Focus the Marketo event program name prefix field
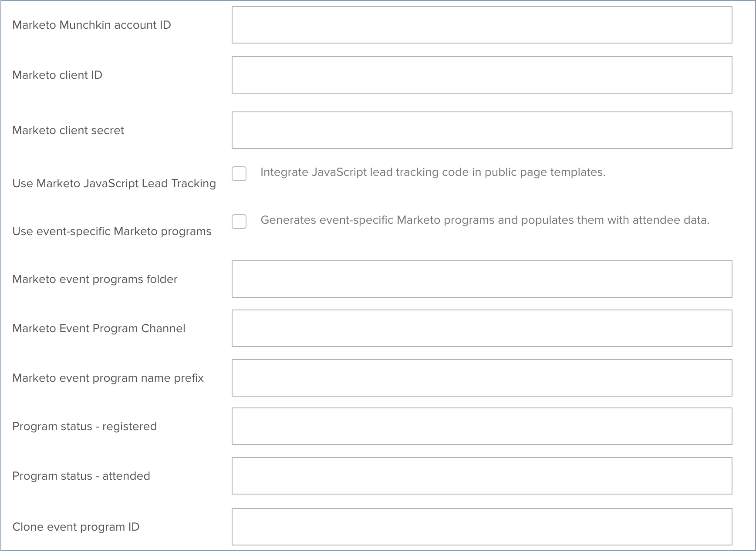756x552 pixels. pyautogui.click(x=482, y=378)
